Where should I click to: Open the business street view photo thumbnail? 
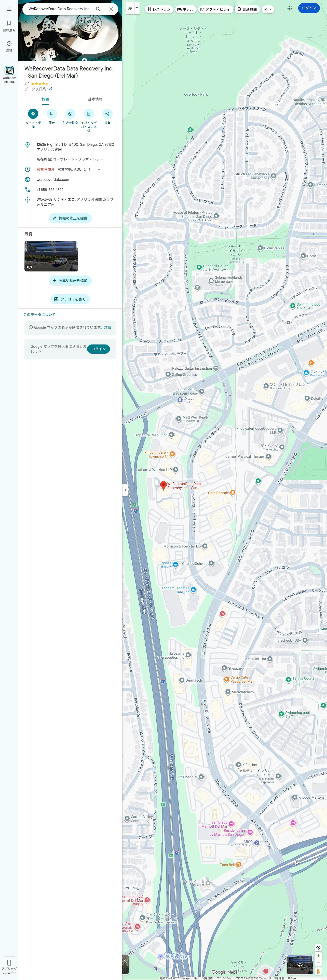pyautogui.click(x=51, y=256)
